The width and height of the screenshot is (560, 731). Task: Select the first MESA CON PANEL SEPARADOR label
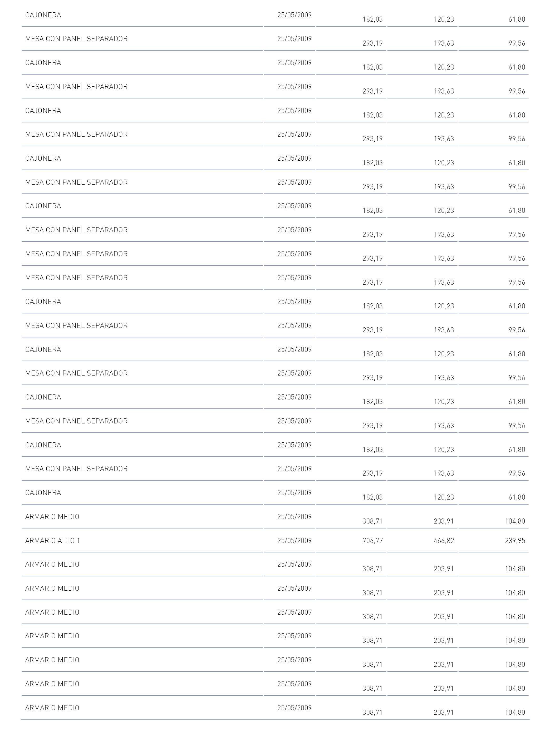click(76, 39)
